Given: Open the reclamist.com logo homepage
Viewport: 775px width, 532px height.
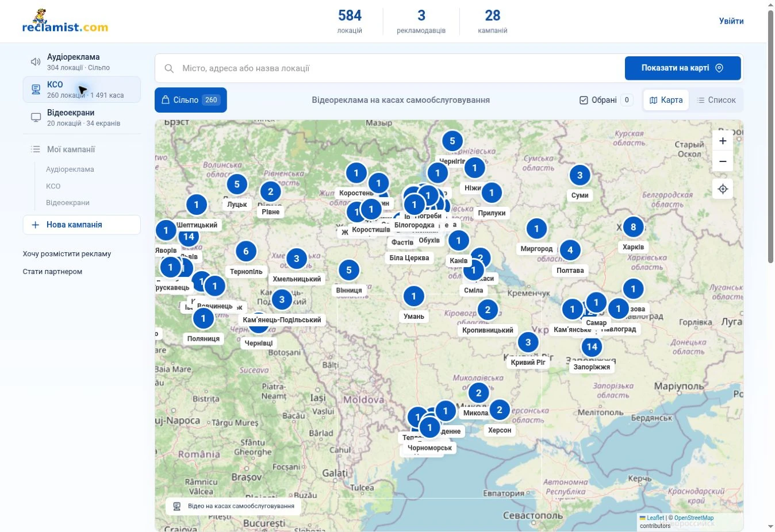Looking at the screenshot, I should pos(65,21).
